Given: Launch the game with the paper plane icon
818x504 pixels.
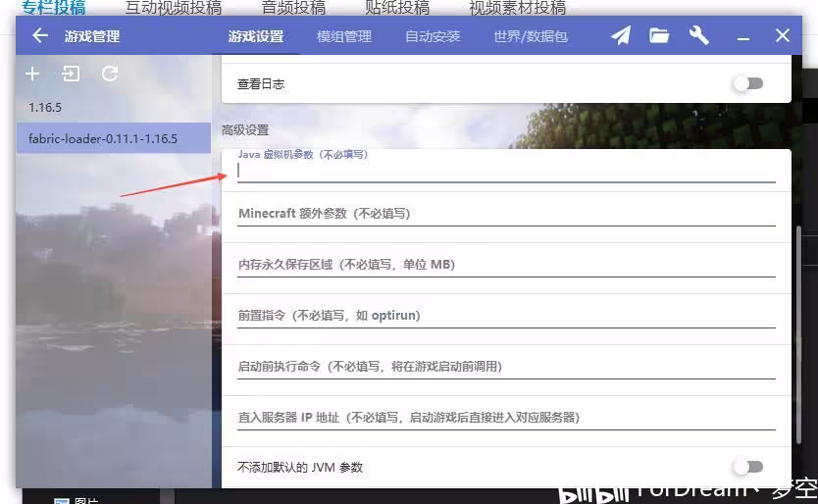Looking at the screenshot, I should click(x=620, y=35).
